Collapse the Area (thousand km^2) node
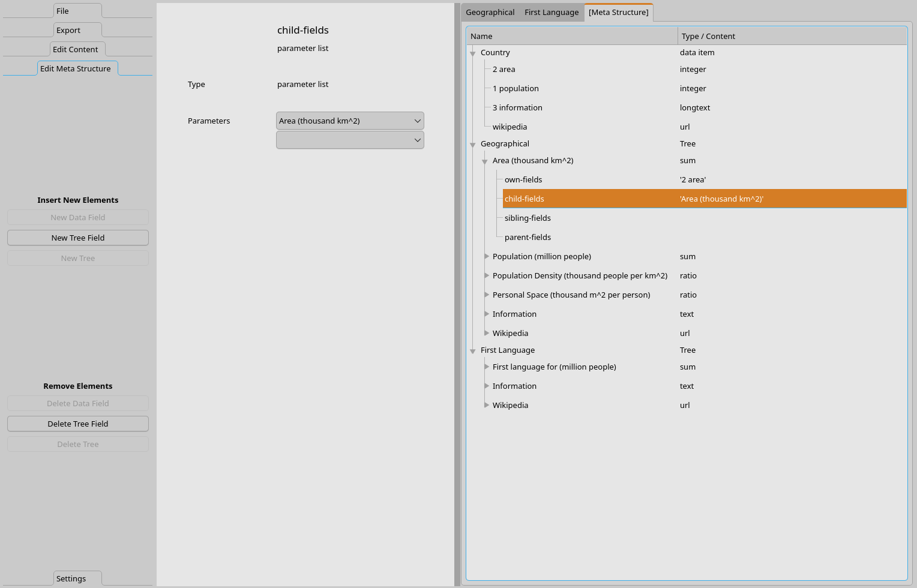Image resolution: width=917 pixels, height=588 pixels. [485, 161]
